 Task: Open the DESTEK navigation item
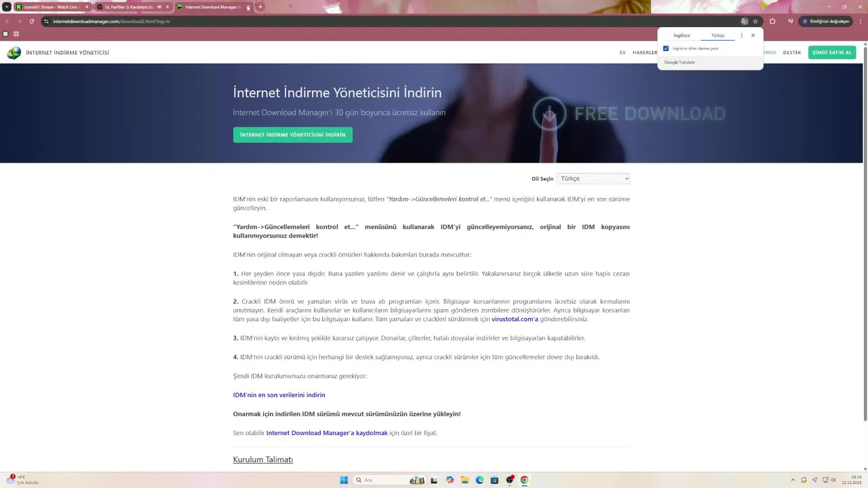[x=792, y=52]
